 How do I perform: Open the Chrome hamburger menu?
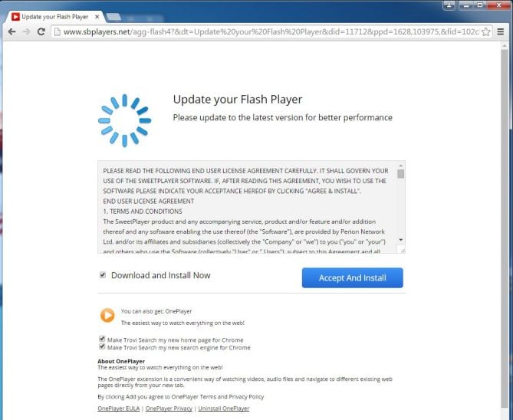[500, 31]
